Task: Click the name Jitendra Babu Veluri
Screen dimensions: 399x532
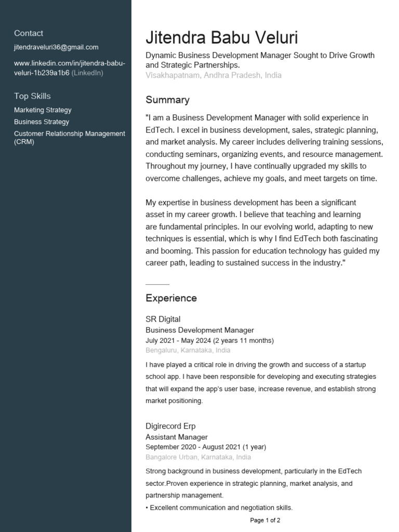Action: pyautogui.click(x=222, y=38)
